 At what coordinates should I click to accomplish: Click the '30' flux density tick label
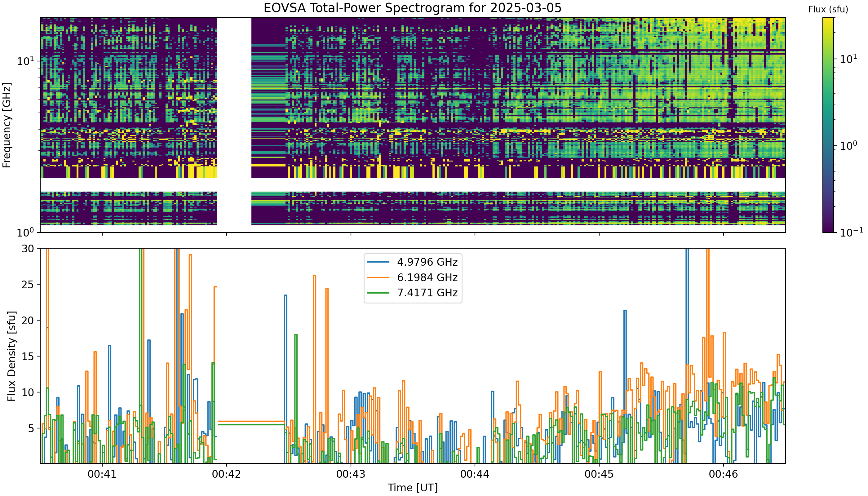pyautogui.click(x=28, y=249)
